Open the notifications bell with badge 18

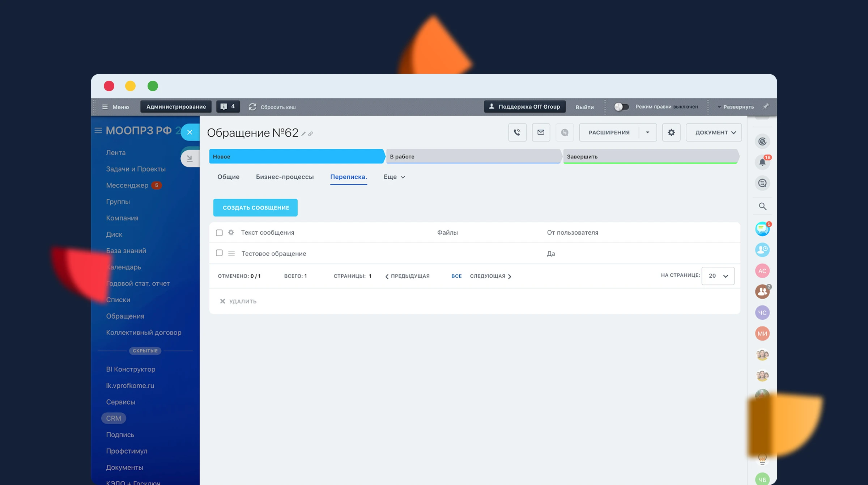point(762,162)
